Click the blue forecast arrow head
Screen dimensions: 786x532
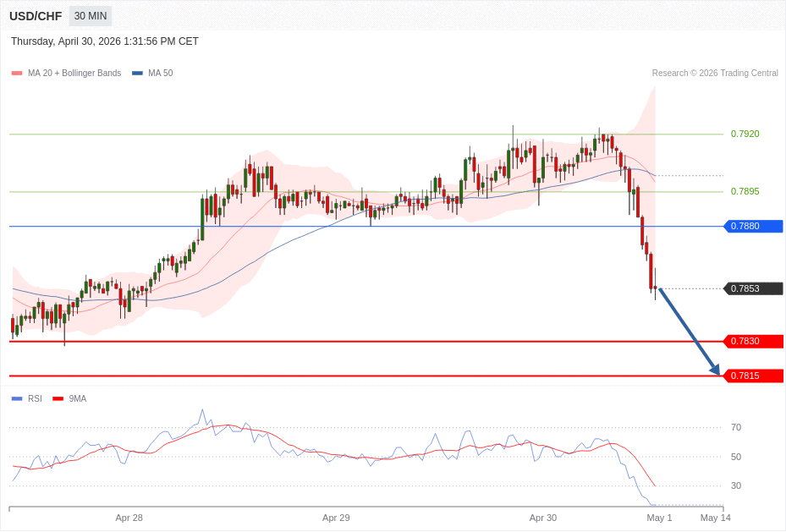(x=716, y=370)
